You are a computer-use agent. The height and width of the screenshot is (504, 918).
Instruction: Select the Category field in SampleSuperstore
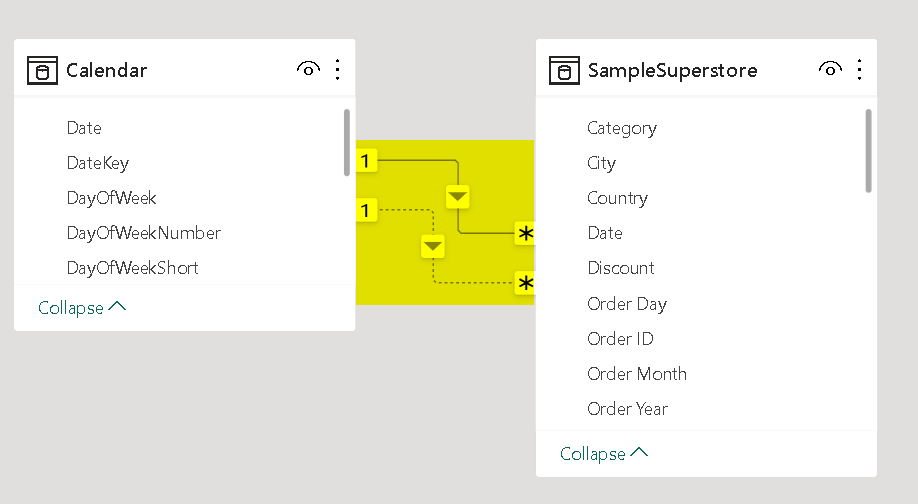622,128
